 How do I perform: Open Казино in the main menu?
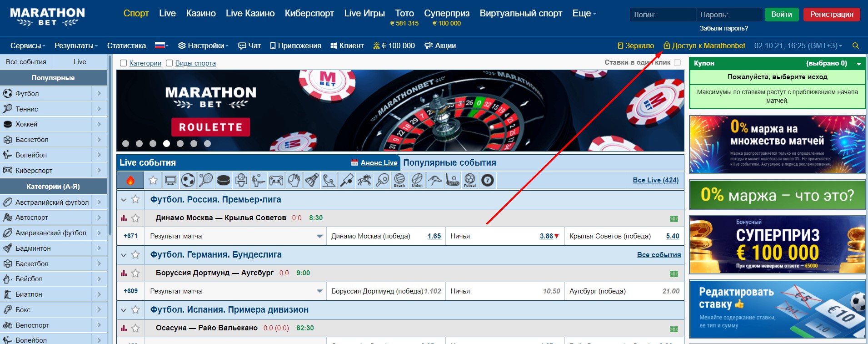click(201, 13)
